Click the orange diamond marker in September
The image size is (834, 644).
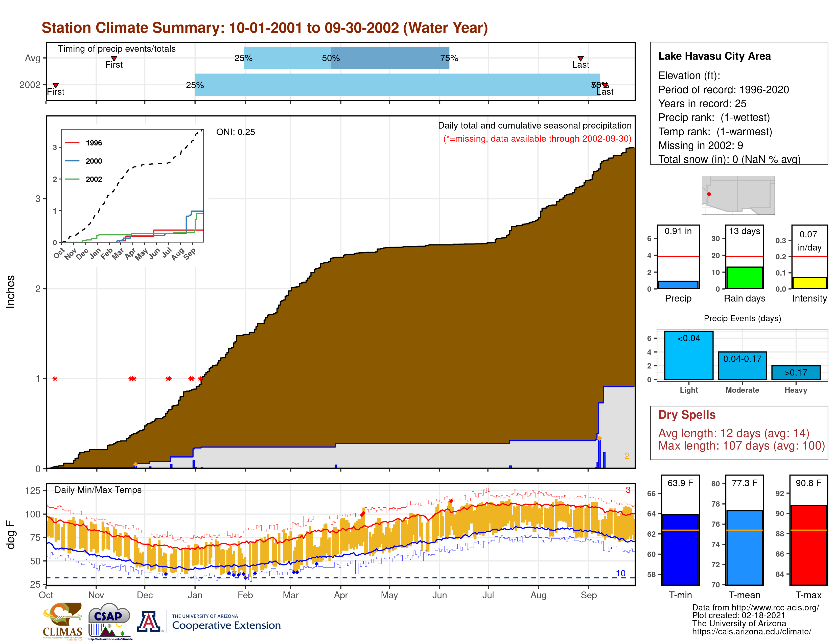tap(599, 438)
